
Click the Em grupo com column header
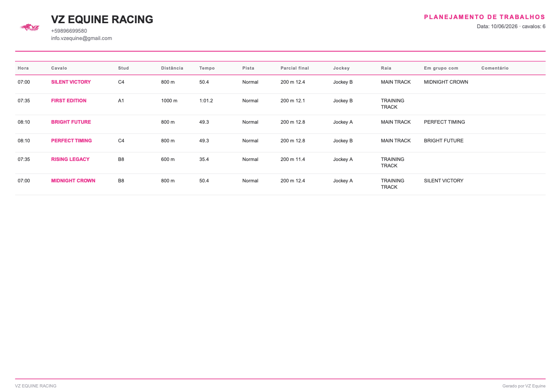click(x=441, y=68)
